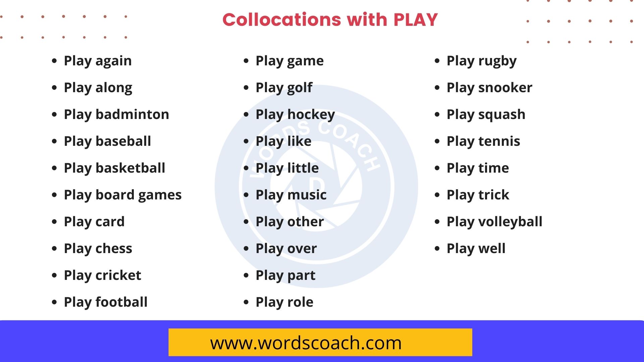Image resolution: width=644 pixels, height=362 pixels.
Task: Click the blue footer bar area
Action: click(322, 343)
